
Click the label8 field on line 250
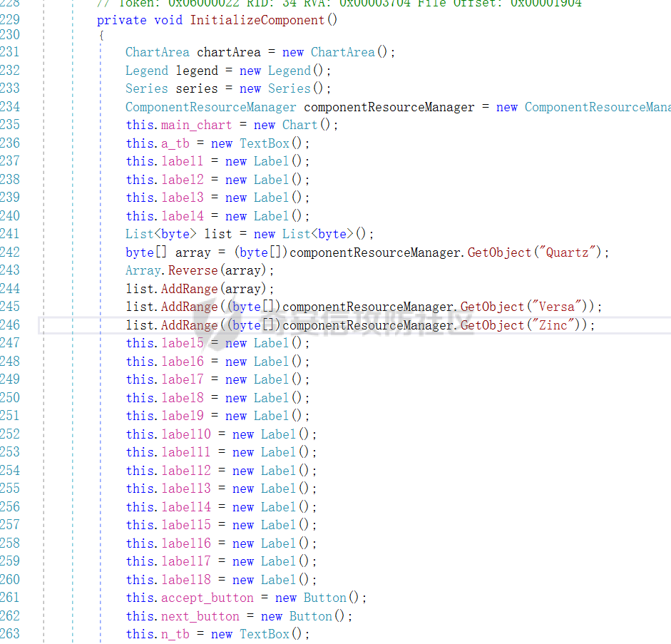pyautogui.click(x=183, y=398)
